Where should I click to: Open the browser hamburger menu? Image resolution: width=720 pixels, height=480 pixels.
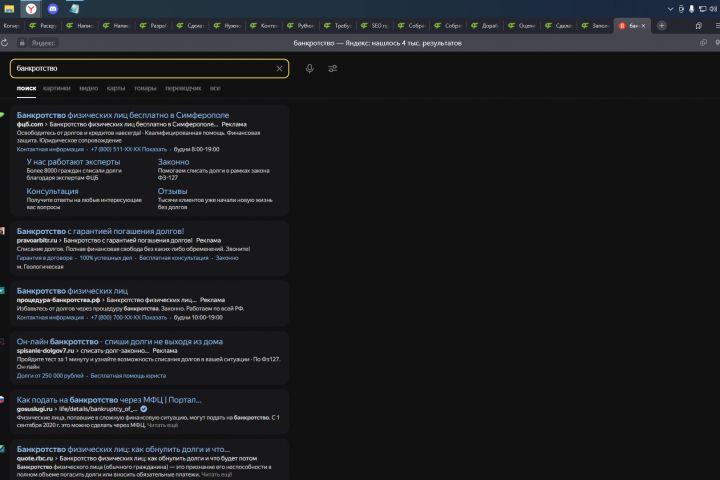click(717, 26)
